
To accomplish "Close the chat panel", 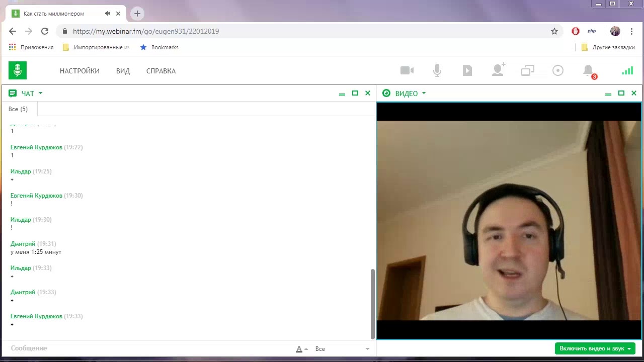I will pos(368,93).
